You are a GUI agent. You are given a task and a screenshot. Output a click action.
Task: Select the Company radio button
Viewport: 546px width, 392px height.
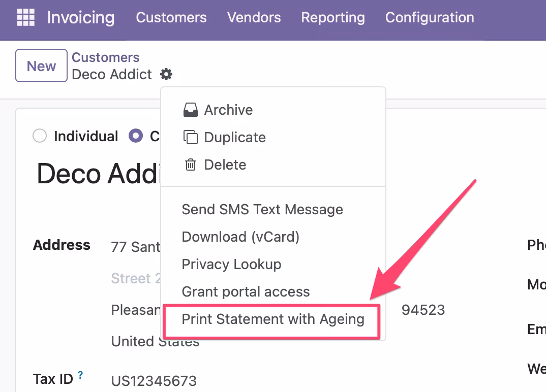point(136,136)
